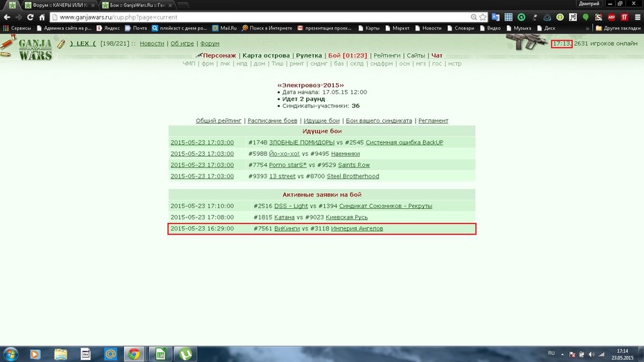Viewport: 644px width, 362px height.
Task: Open Бои [01:23] menu item
Action: (348, 55)
